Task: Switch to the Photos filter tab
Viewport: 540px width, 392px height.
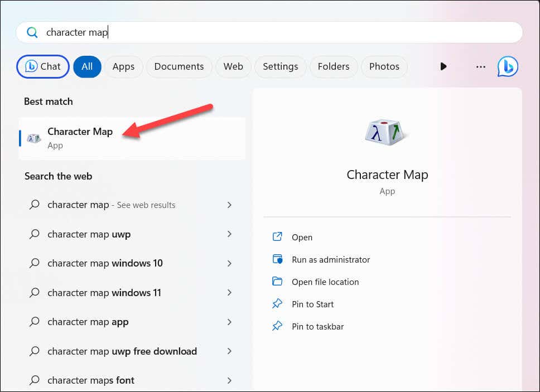Action: coord(384,66)
